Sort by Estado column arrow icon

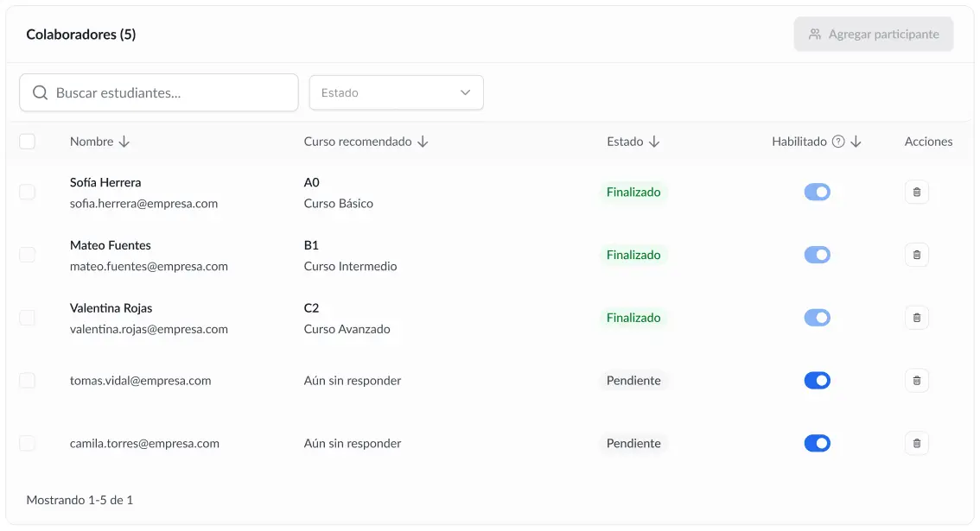[x=653, y=142]
